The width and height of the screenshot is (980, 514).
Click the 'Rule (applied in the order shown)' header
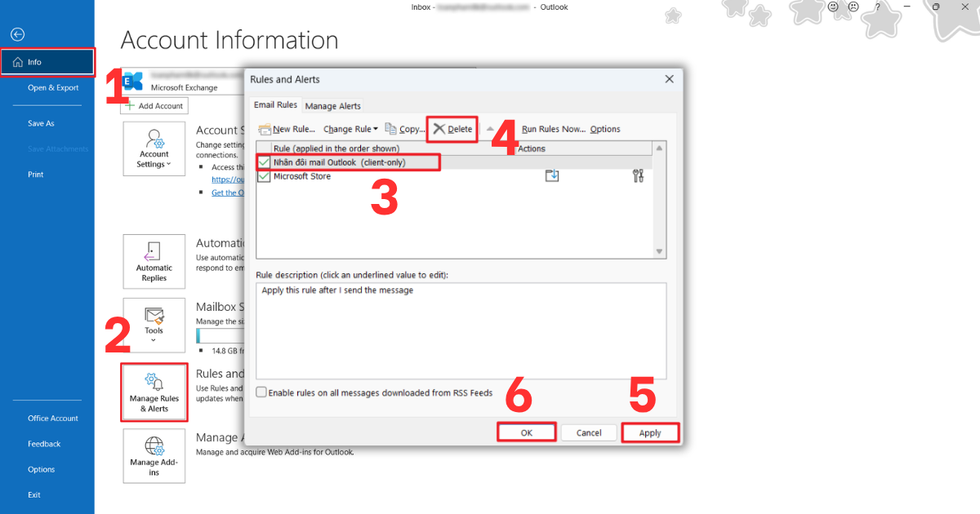(336, 148)
